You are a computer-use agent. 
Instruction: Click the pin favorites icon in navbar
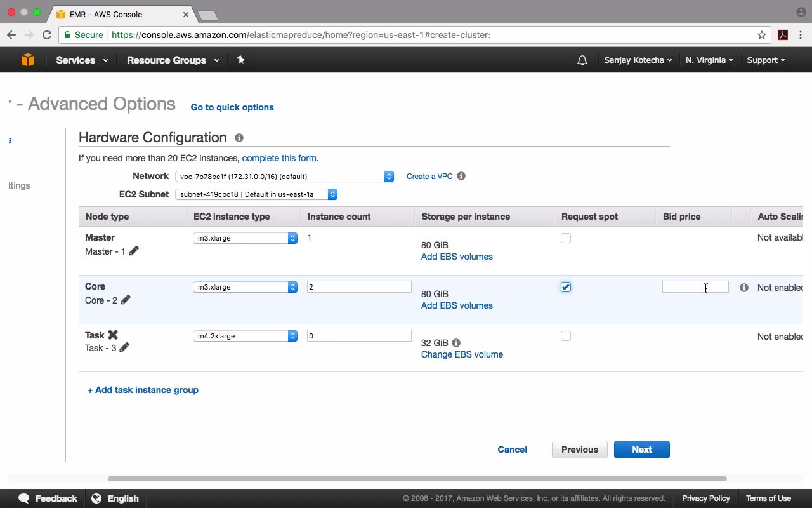(240, 60)
